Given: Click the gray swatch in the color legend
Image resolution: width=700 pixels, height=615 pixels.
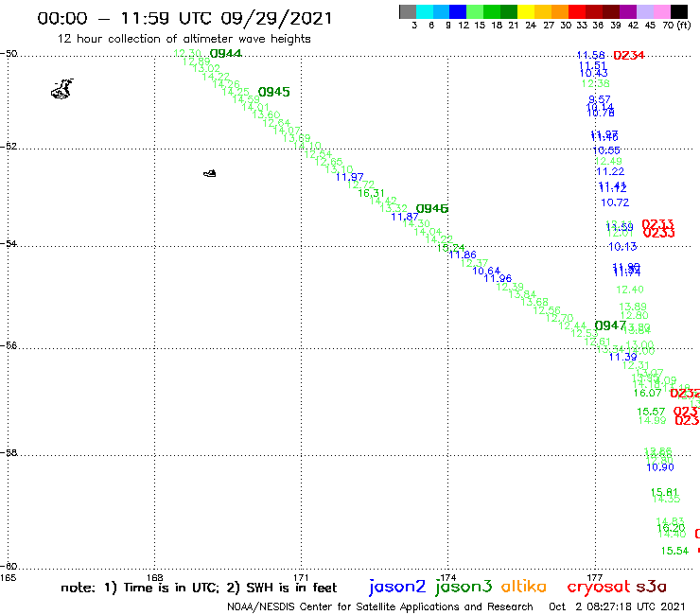Looking at the screenshot, I should tap(408, 11).
